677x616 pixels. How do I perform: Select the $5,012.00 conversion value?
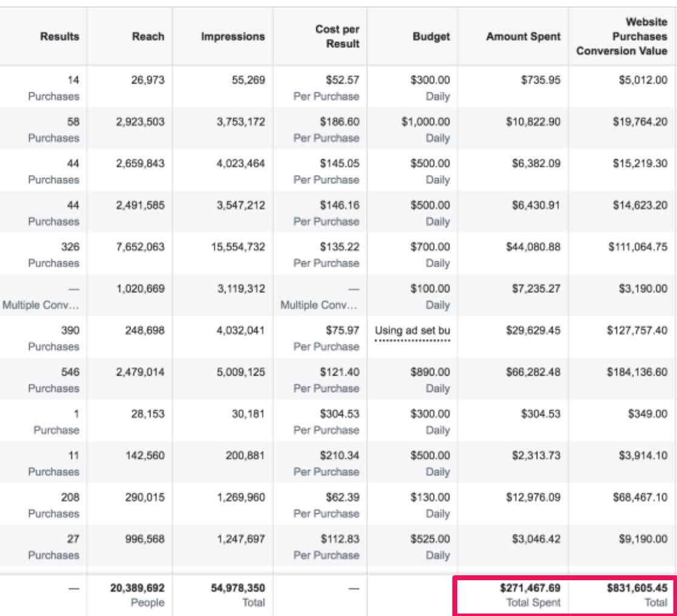(x=643, y=80)
